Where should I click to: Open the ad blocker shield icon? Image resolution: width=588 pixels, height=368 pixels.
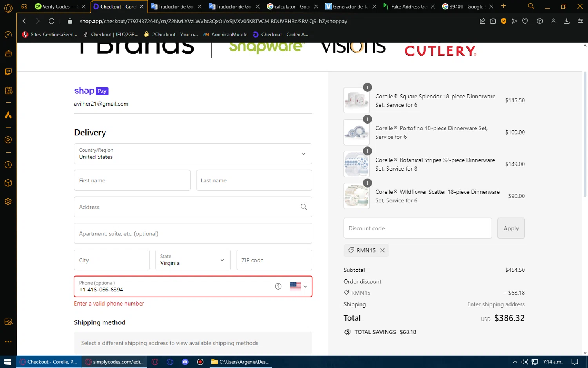[504, 21]
